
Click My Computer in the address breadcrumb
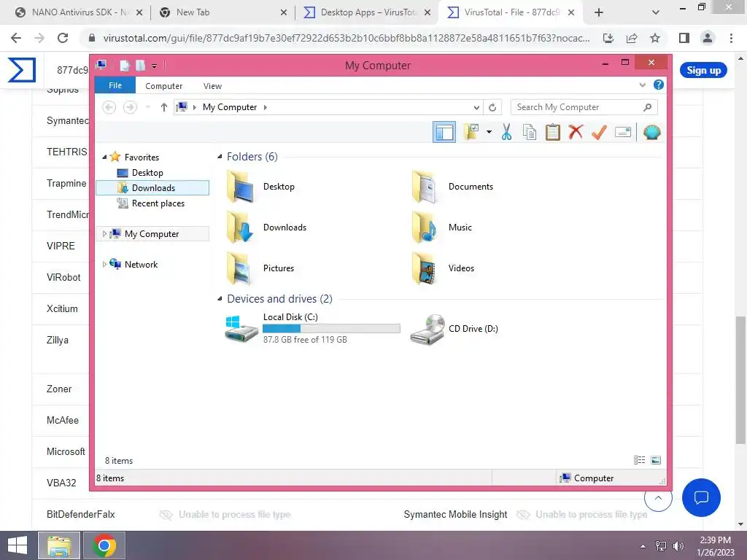point(230,107)
